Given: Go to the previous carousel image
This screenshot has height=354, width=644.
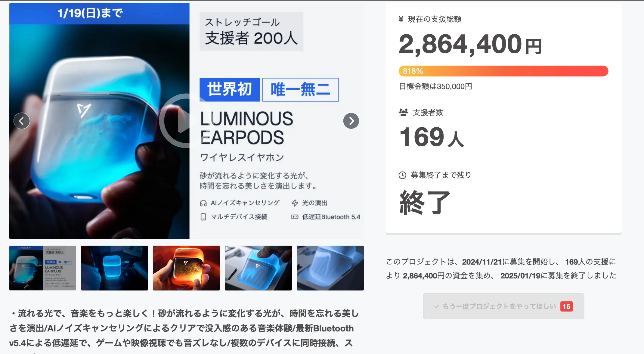Looking at the screenshot, I should [22, 121].
